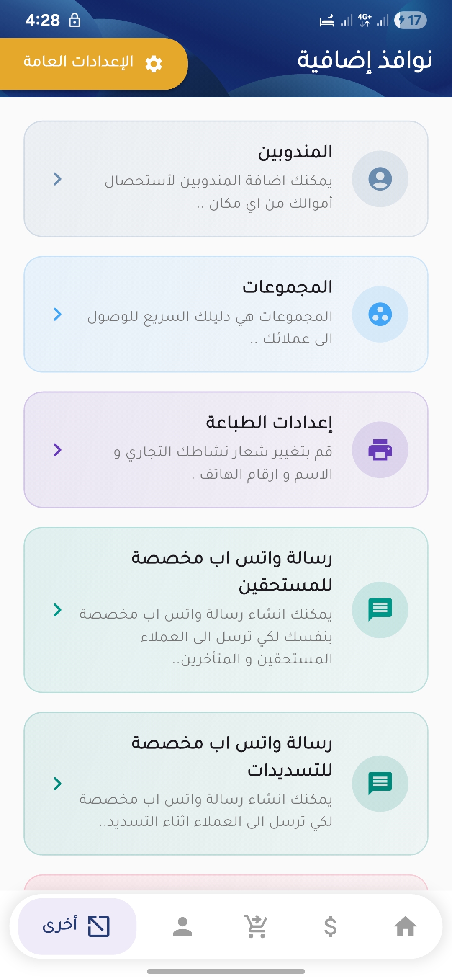Click the gear icon in settings button

coord(154,64)
